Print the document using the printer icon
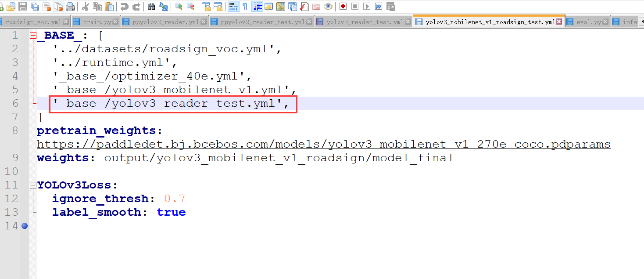644x279 pixels. [x=70, y=7]
